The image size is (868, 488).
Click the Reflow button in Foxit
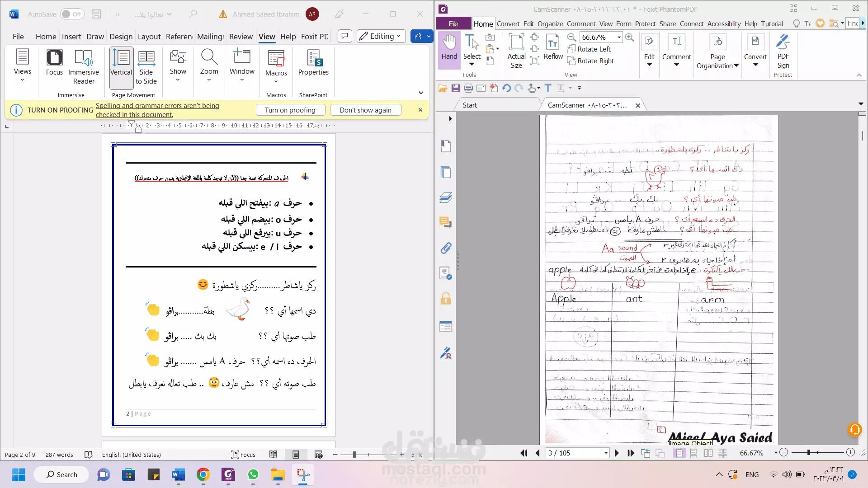[553, 47]
